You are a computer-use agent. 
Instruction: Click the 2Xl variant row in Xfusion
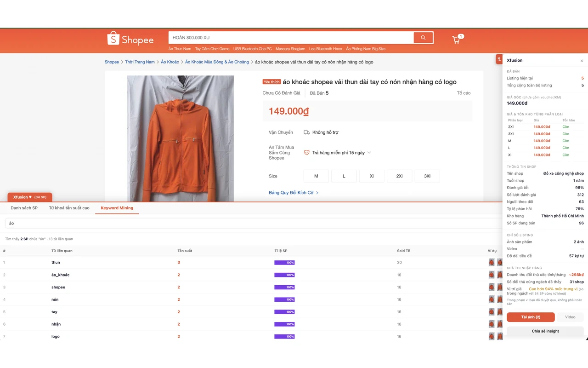(x=545, y=127)
